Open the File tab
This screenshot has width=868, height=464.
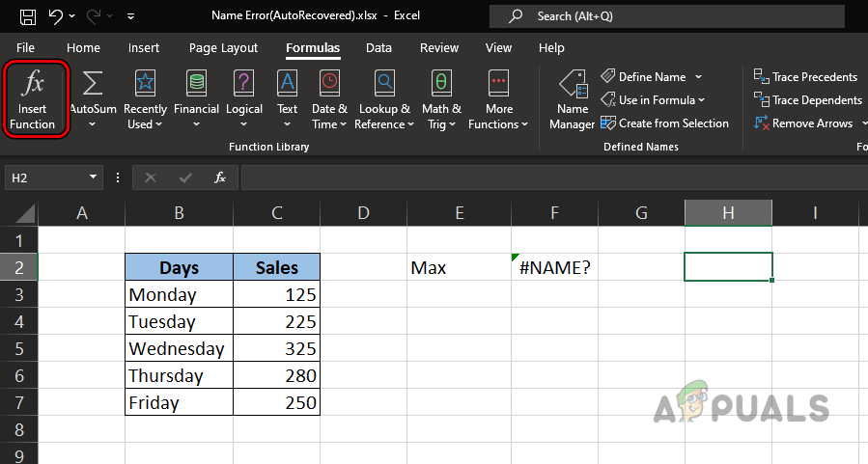click(x=25, y=48)
